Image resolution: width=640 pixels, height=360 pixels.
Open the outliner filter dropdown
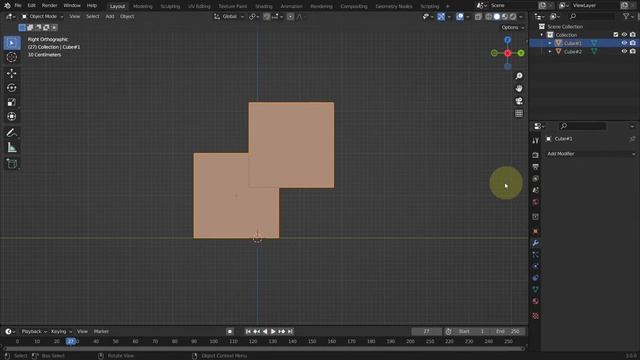628,16
